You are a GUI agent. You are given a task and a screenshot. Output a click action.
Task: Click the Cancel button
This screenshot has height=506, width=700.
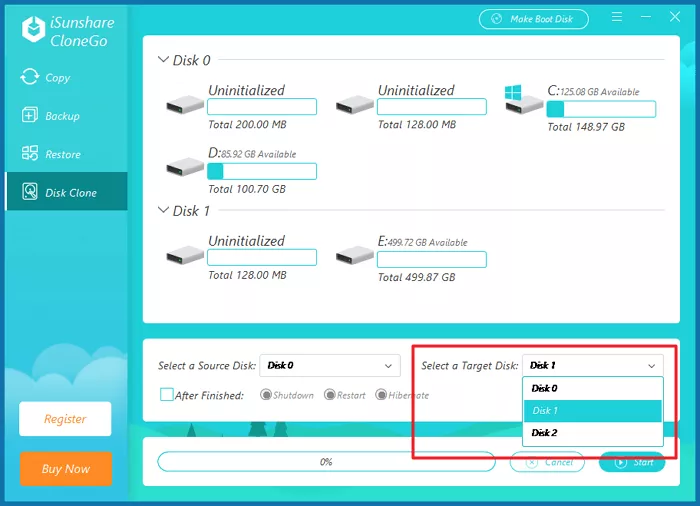click(x=547, y=462)
